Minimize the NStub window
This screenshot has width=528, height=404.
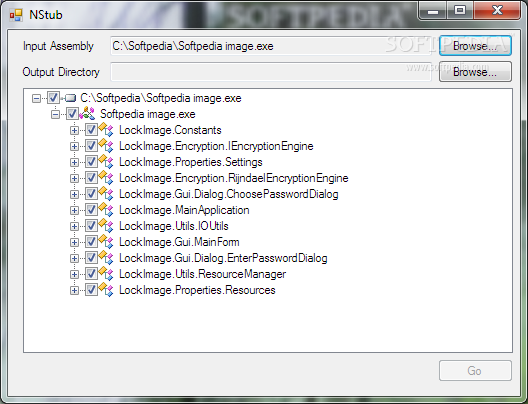(x=433, y=10)
